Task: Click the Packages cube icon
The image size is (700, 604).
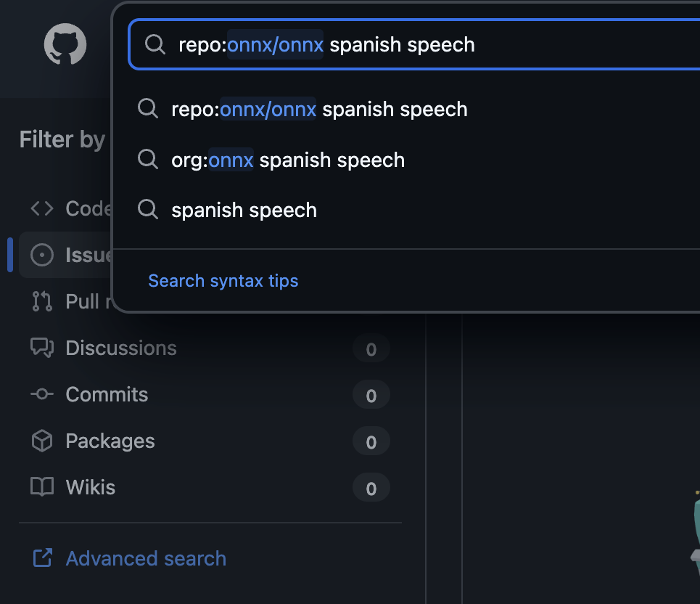Action: pos(42,441)
